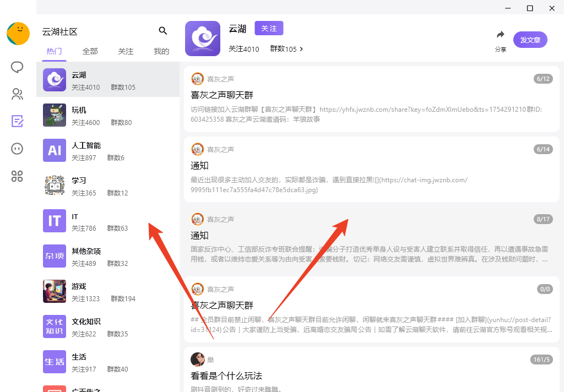This screenshot has width=564, height=392.
Task: Open the chat messages panel in sidebar
Action: [x=17, y=67]
